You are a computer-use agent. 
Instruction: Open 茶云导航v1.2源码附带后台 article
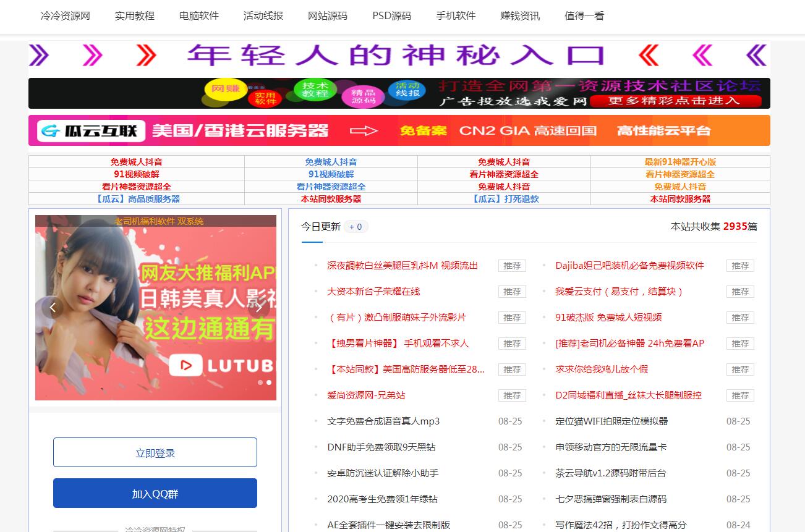610,473
